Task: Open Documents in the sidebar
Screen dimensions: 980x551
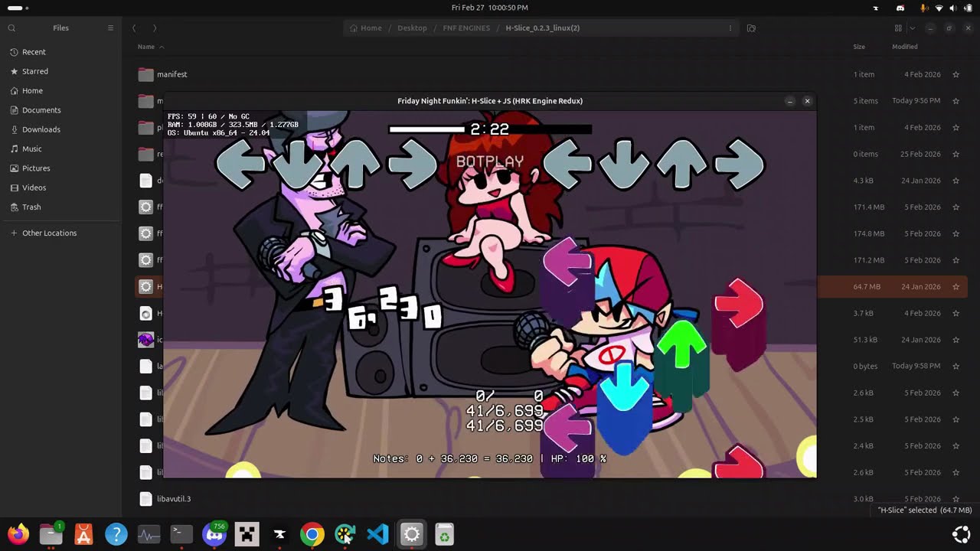Action: pos(60,110)
